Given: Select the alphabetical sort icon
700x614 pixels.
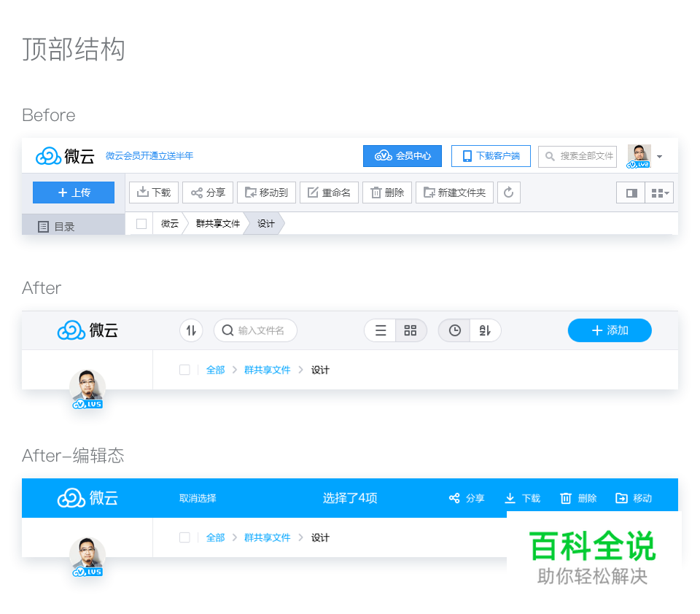Looking at the screenshot, I should (485, 330).
